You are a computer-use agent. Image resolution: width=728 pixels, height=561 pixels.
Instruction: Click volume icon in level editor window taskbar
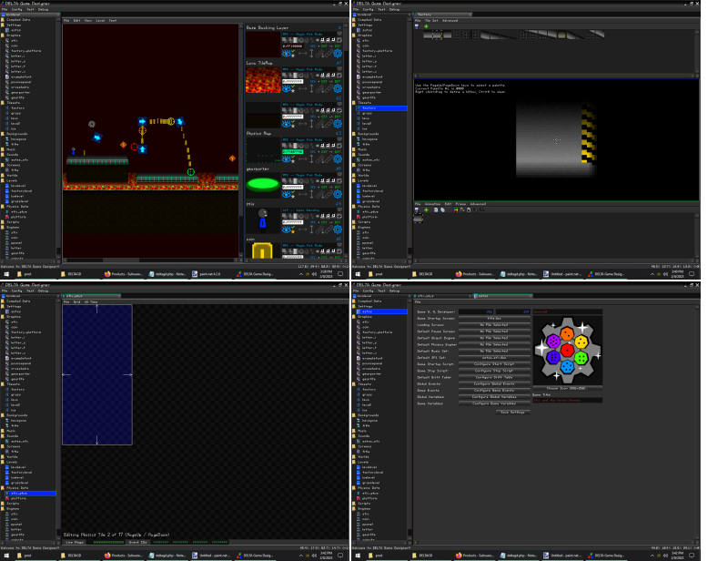pos(314,274)
